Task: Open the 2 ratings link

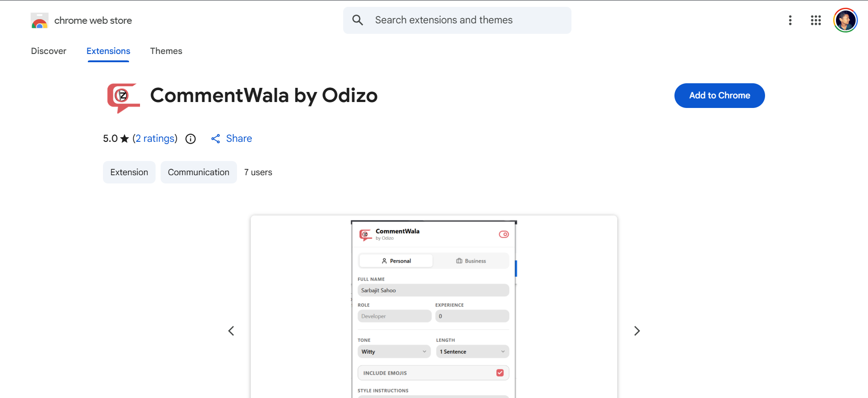Action: tap(155, 138)
